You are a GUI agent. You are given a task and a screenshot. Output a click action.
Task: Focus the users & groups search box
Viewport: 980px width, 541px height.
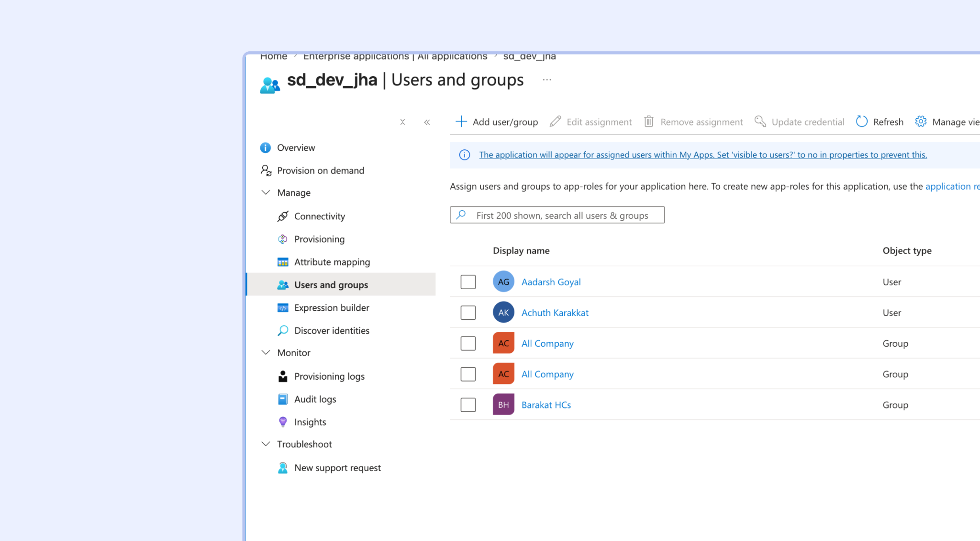pos(557,215)
